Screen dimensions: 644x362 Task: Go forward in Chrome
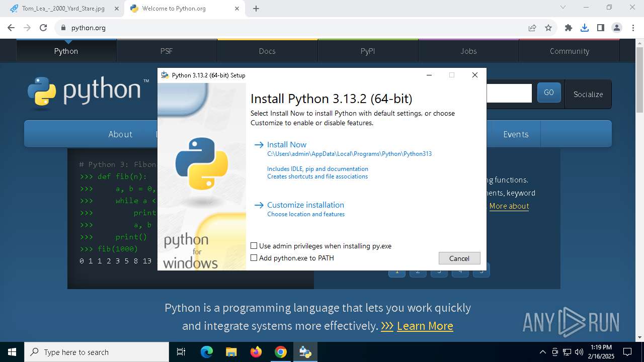[x=27, y=28]
